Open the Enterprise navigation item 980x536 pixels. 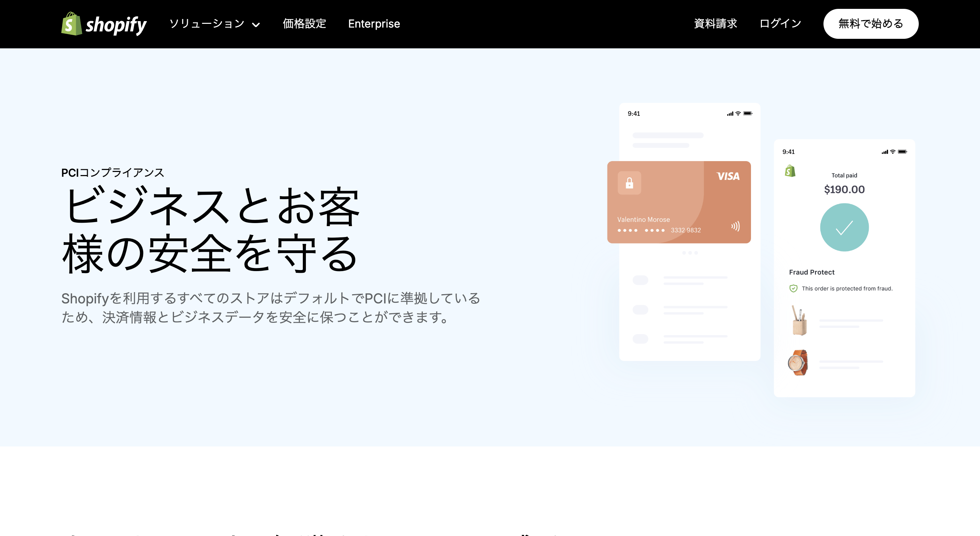(x=374, y=23)
